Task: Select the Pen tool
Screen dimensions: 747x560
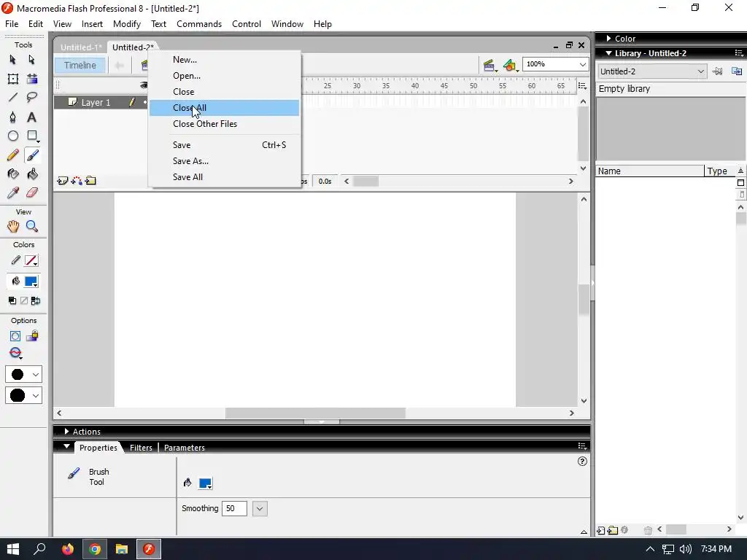Action: (x=13, y=117)
